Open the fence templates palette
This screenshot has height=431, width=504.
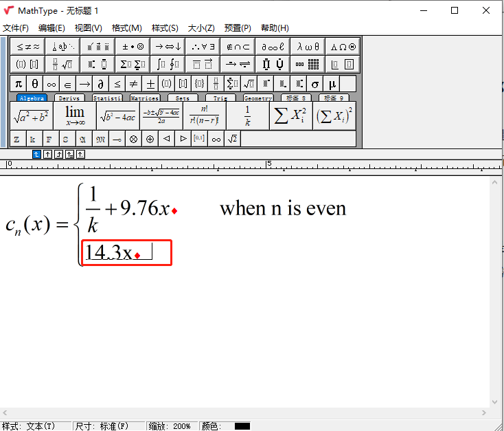(28, 64)
